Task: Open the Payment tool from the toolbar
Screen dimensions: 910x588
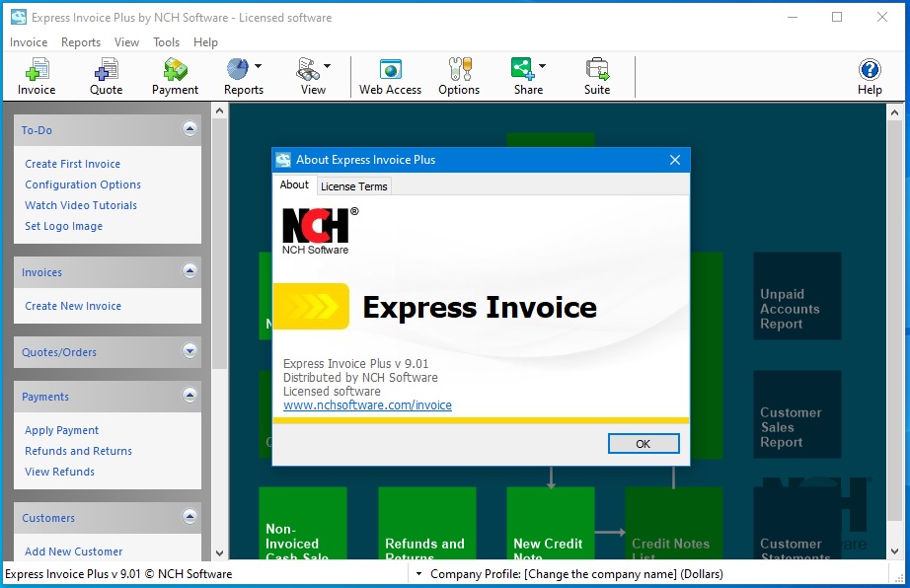Action: (x=174, y=76)
